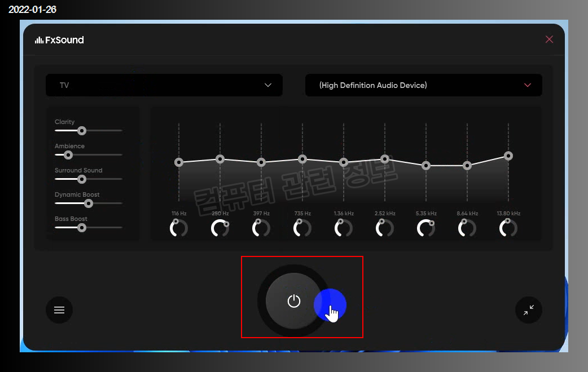The height and width of the screenshot is (372, 588).
Task: Click the Clarity label
Action: click(x=64, y=122)
